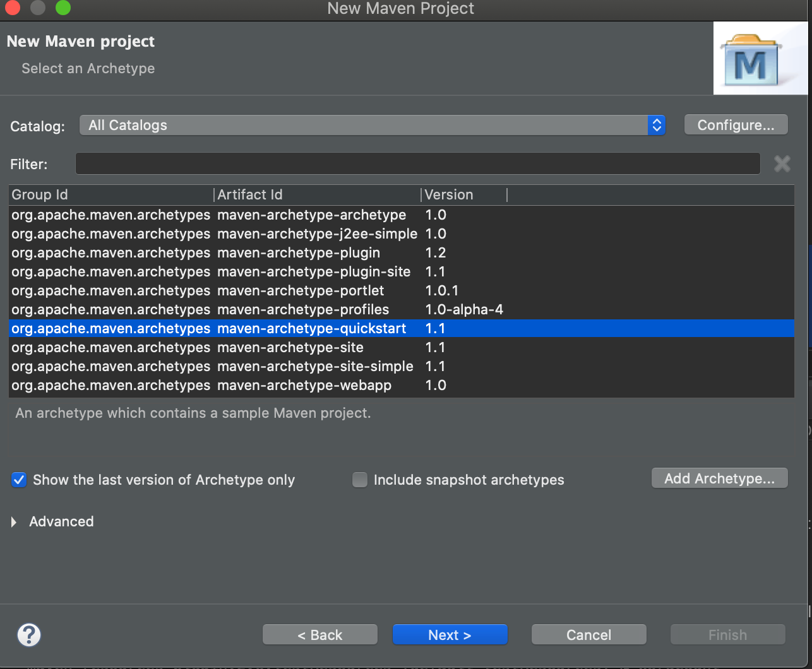Click the disabled Finish button
This screenshot has width=812, height=669.
tap(728, 635)
